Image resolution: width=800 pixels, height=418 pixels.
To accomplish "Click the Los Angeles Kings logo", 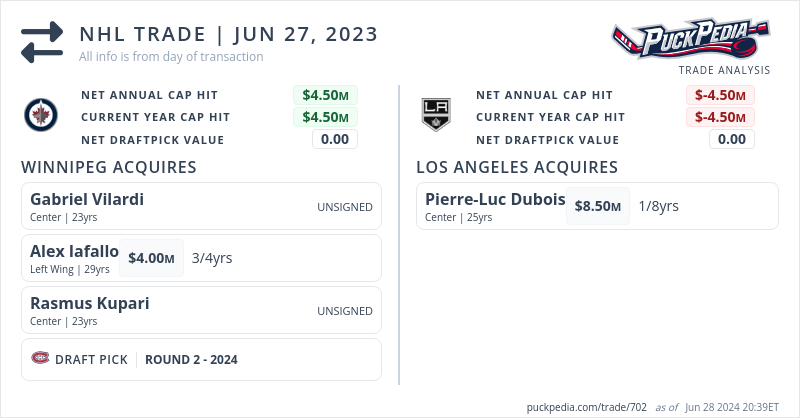I will [x=436, y=115].
